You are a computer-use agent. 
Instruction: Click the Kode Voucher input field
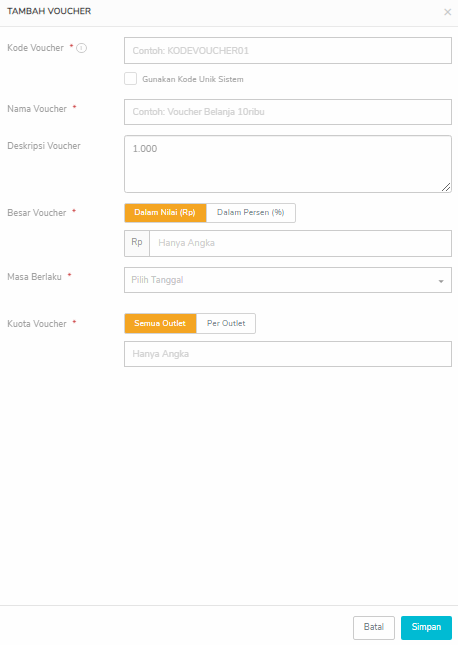[288, 51]
